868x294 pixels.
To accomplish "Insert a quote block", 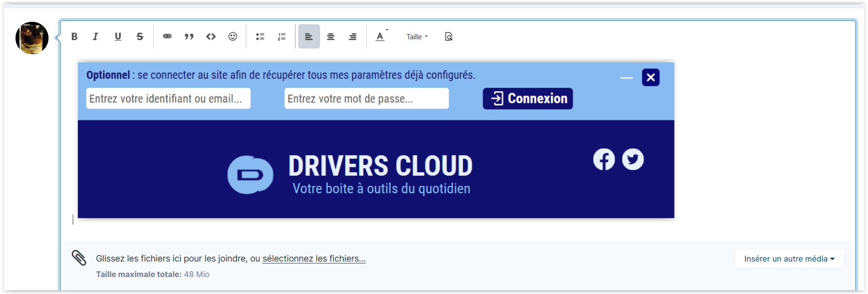I will click(189, 36).
